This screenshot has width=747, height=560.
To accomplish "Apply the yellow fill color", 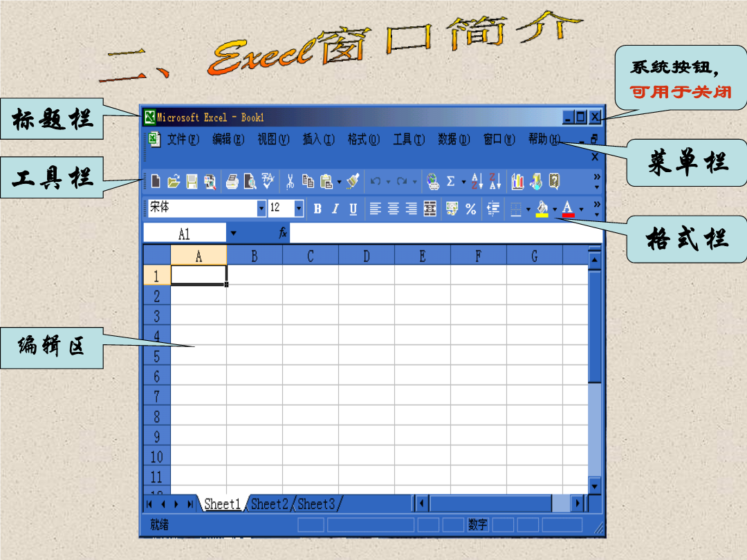I will 542,209.
